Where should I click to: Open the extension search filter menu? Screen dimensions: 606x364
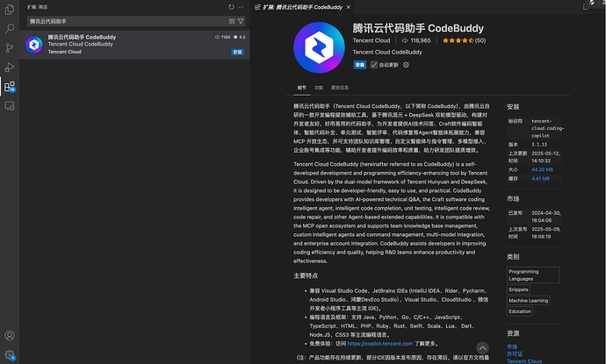point(241,21)
